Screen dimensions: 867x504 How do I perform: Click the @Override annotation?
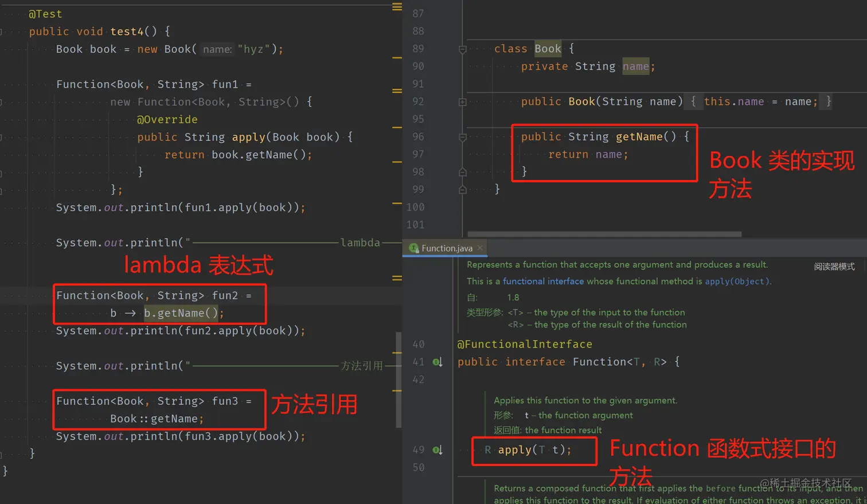[167, 119]
